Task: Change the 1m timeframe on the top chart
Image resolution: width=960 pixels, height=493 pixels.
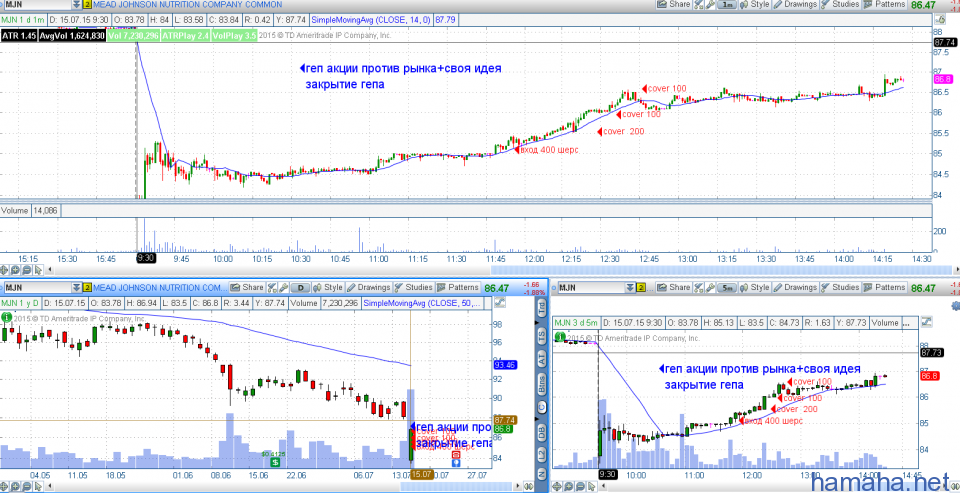Action: [x=727, y=4]
